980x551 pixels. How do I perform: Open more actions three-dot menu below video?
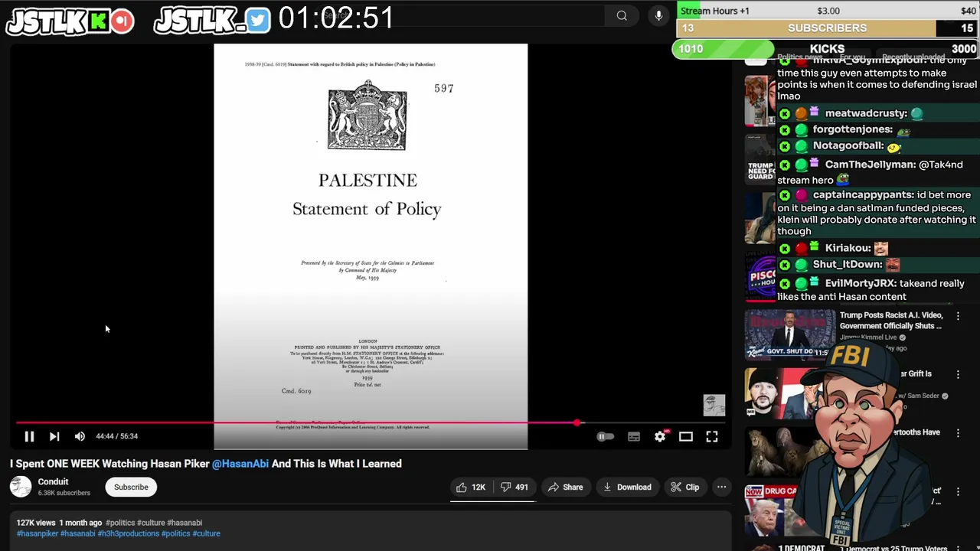point(721,487)
